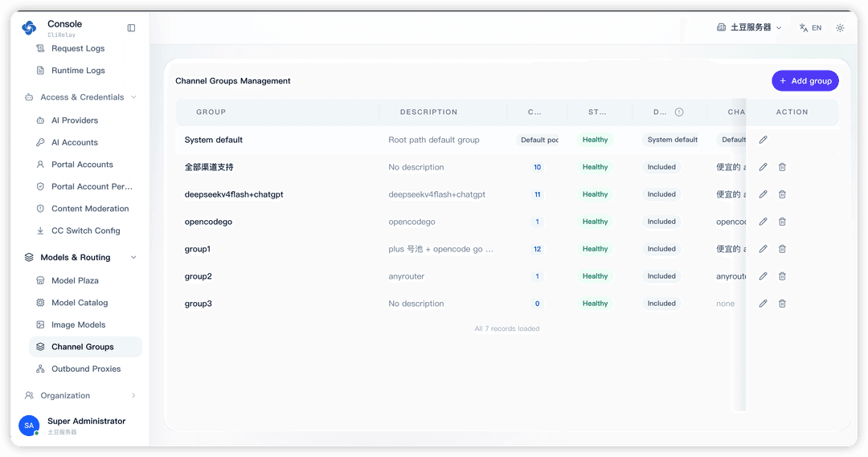The image size is (868, 457).
Task: Collapse Models & Routing section
Action: tap(81, 257)
